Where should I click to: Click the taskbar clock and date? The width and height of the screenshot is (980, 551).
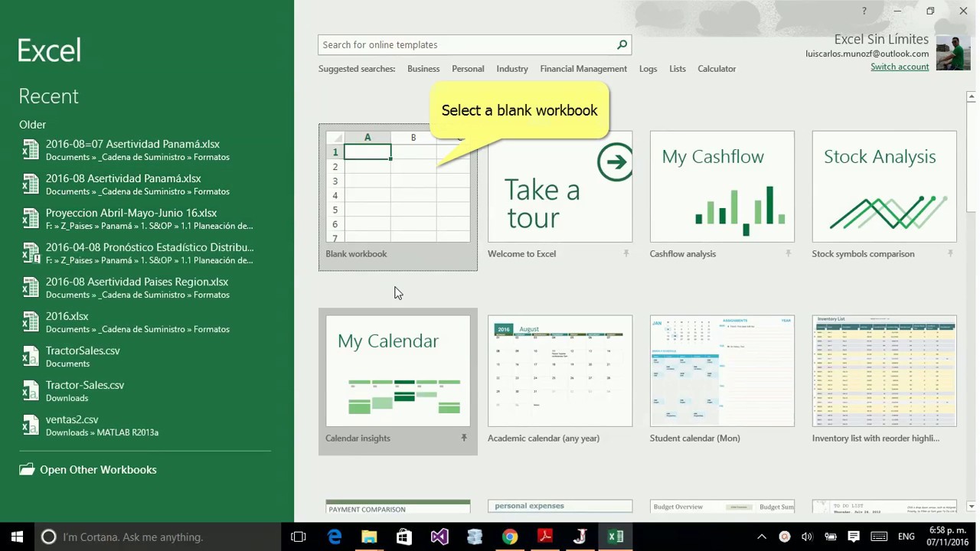tap(948, 536)
